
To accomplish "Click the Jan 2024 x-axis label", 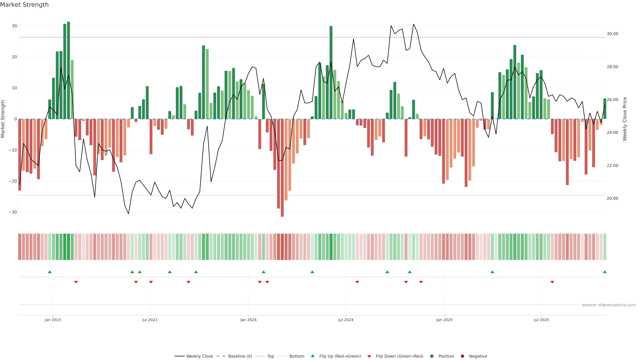I will (248, 320).
